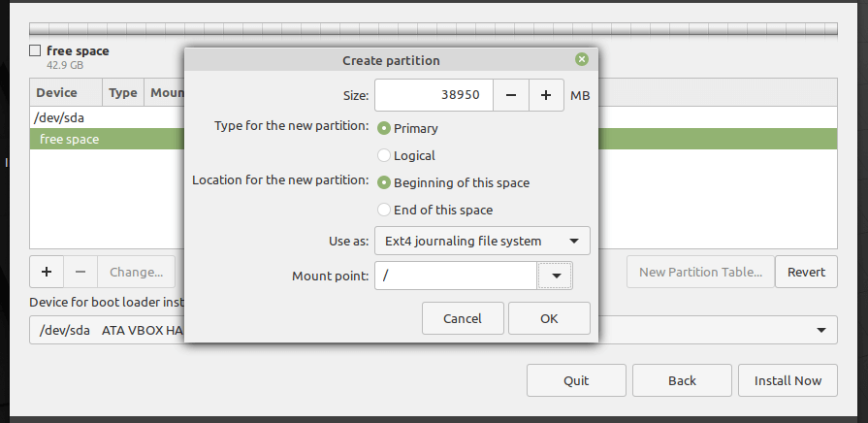
Task: Increase partition size with plus button
Action: 546,95
